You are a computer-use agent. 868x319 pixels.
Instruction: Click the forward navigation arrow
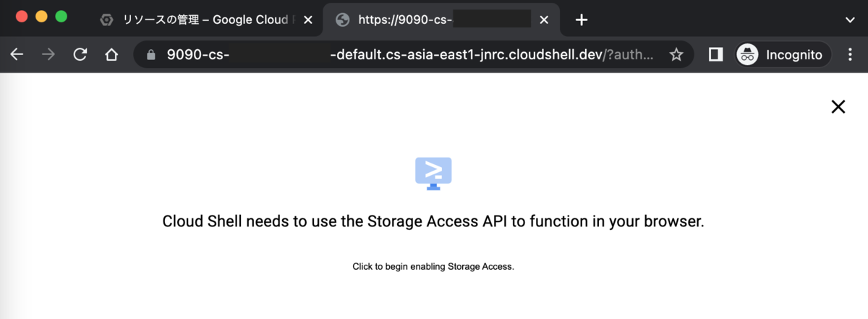pyautogui.click(x=48, y=54)
